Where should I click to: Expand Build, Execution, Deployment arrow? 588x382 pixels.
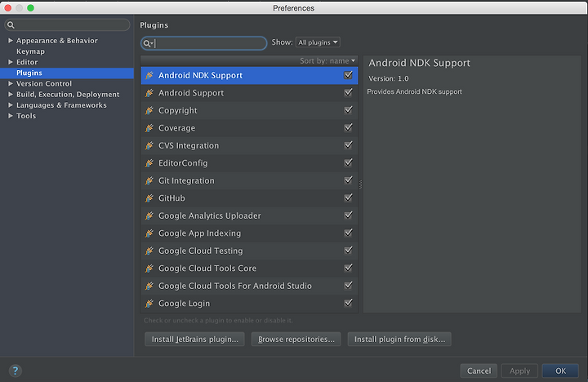pos(11,95)
